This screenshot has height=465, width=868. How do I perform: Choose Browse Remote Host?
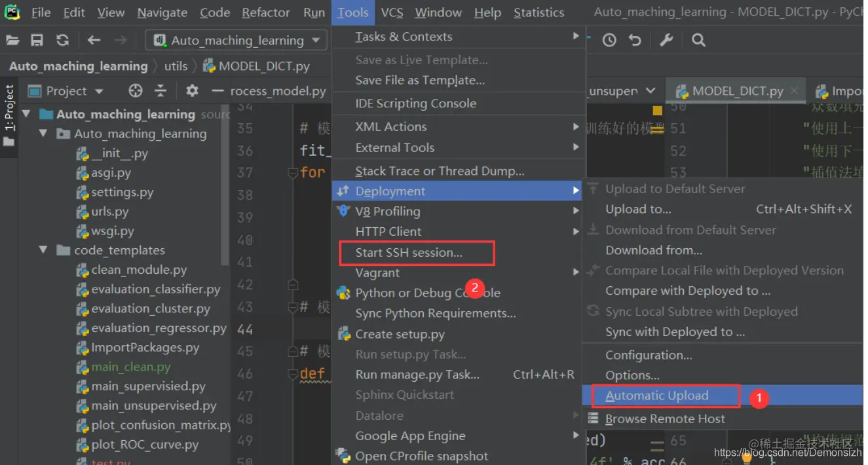(x=723, y=419)
